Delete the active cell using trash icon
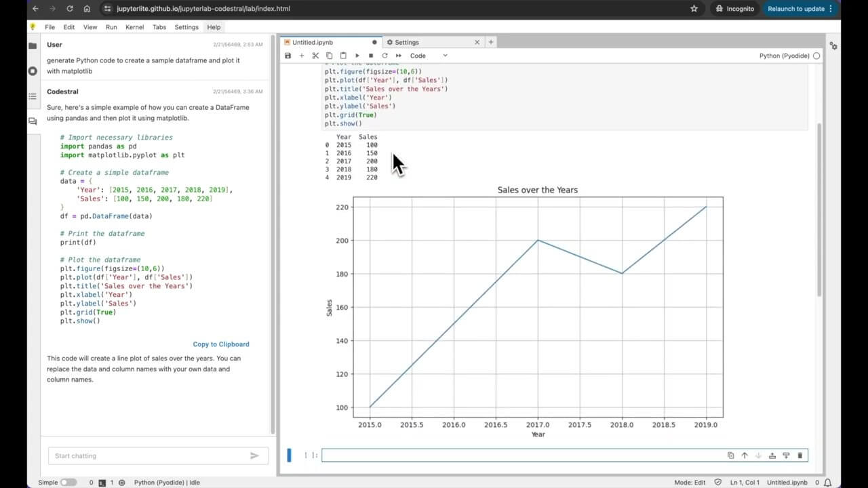This screenshot has height=488, width=868. [800, 455]
